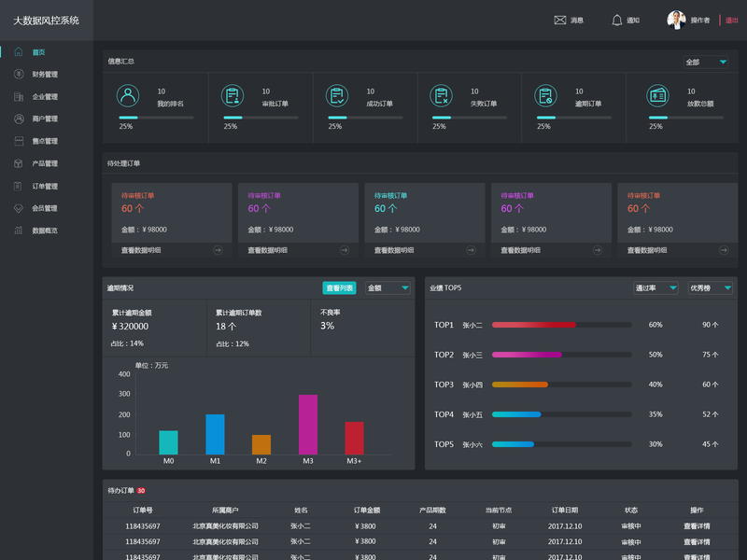
Task: Open 商户管理 menu item
Action: click(46, 119)
